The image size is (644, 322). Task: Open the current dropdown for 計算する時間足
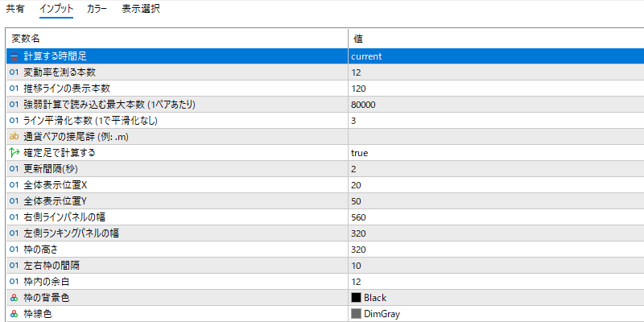[x=496, y=56]
